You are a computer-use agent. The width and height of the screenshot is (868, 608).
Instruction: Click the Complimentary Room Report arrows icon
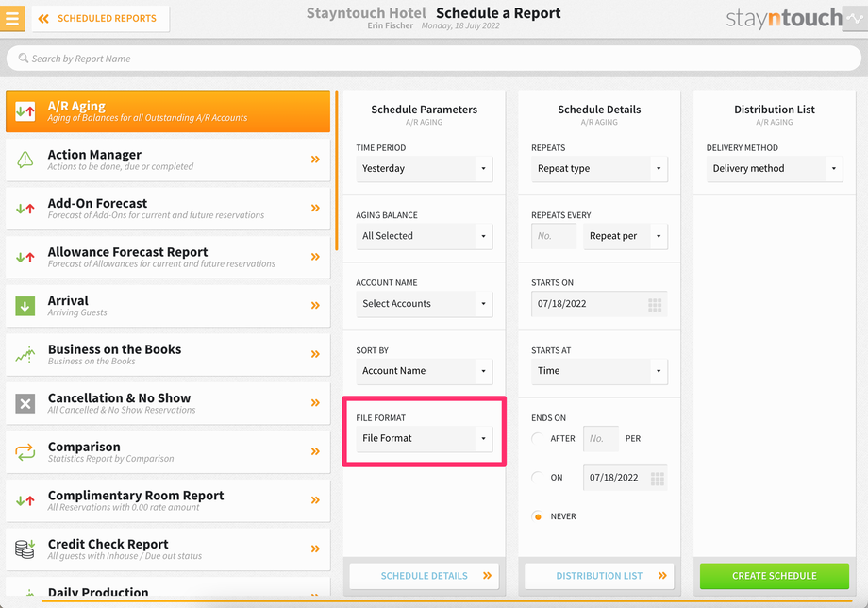pos(25,500)
